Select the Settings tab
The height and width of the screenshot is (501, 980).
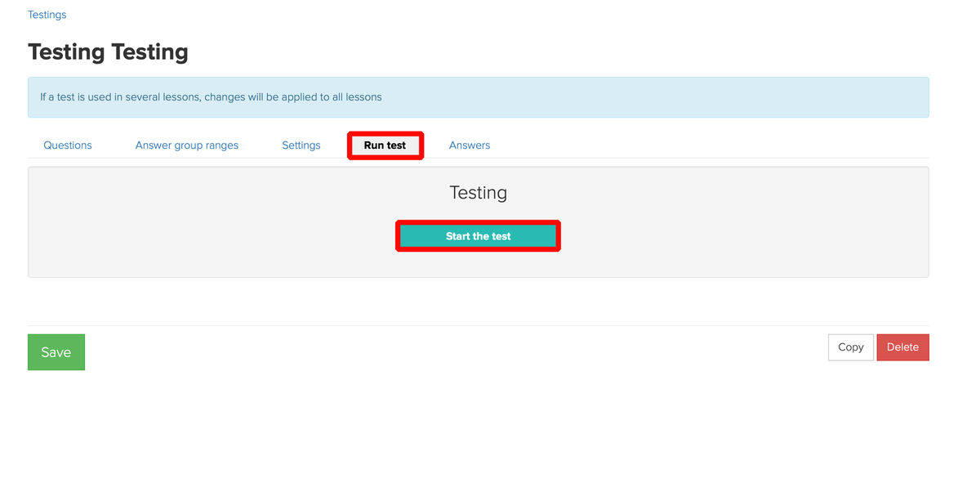[x=301, y=145]
